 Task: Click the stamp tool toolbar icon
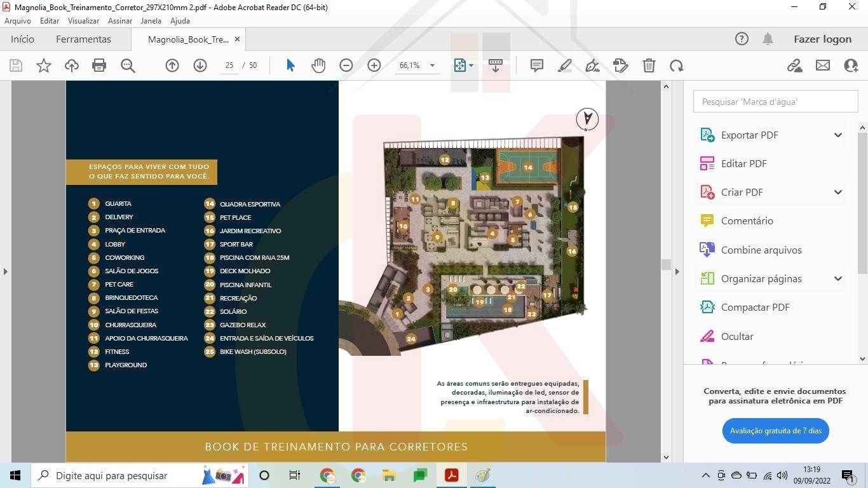click(x=621, y=65)
